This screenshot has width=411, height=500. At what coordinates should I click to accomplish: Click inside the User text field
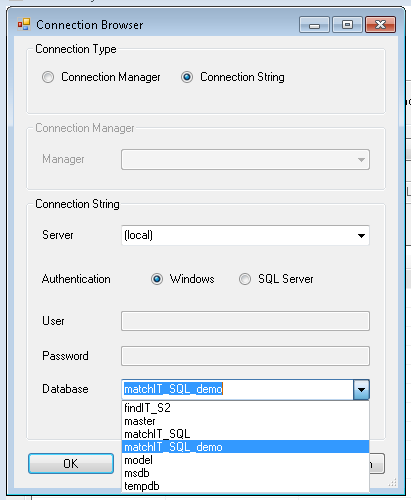tap(245, 321)
